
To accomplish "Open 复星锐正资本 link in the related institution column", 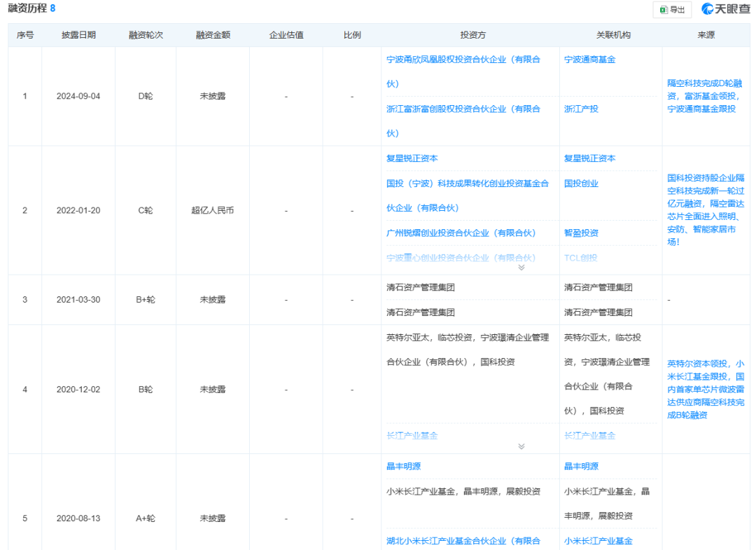I will click(x=589, y=158).
